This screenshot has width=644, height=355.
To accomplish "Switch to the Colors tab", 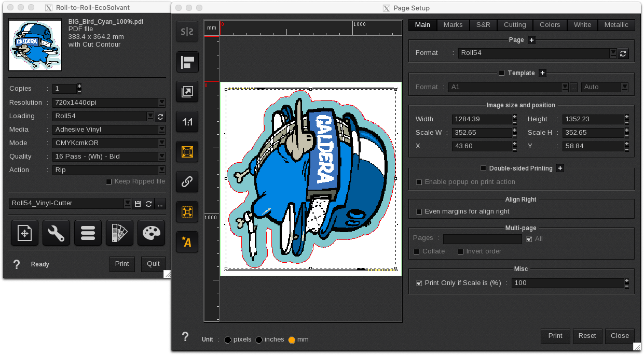I will (x=550, y=25).
